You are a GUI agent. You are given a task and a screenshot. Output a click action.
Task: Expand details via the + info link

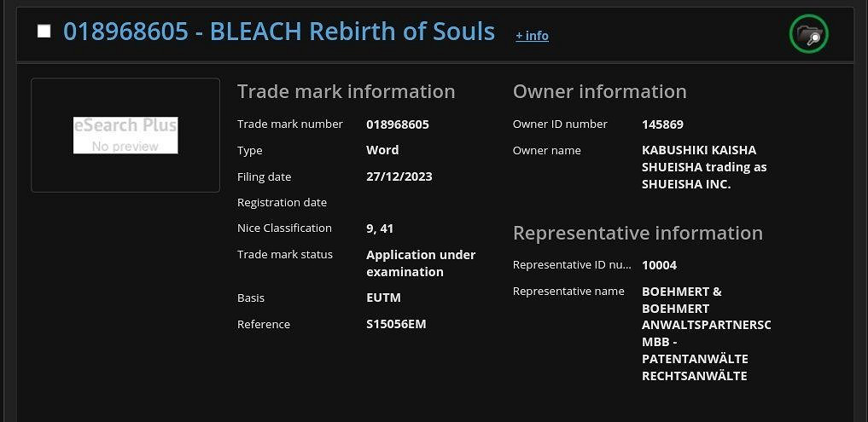pyautogui.click(x=532, y=36)
